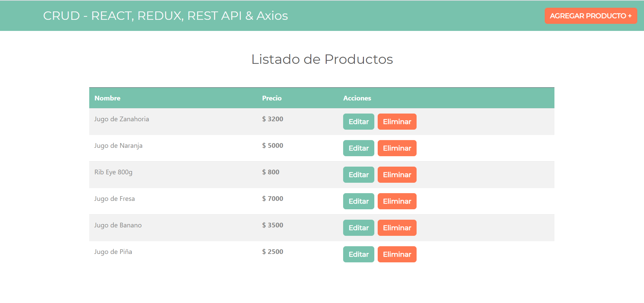Edit the Jugo de Naranja product

(x=358, y=148)
